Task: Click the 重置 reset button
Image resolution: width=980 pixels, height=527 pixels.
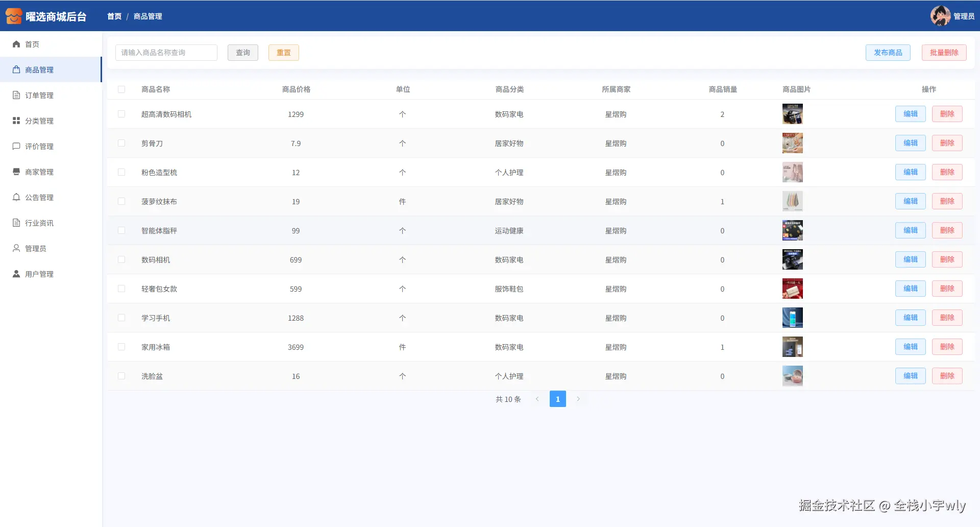Action: click(x=284, y=53)
